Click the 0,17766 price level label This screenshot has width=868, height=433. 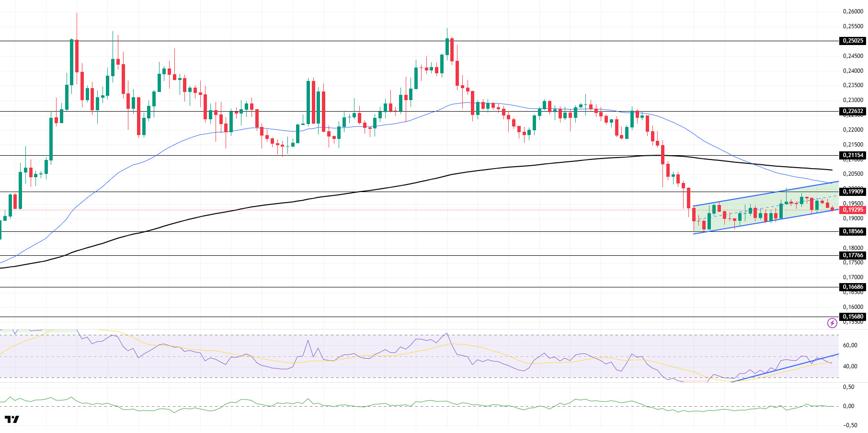(x=853, y=255)
